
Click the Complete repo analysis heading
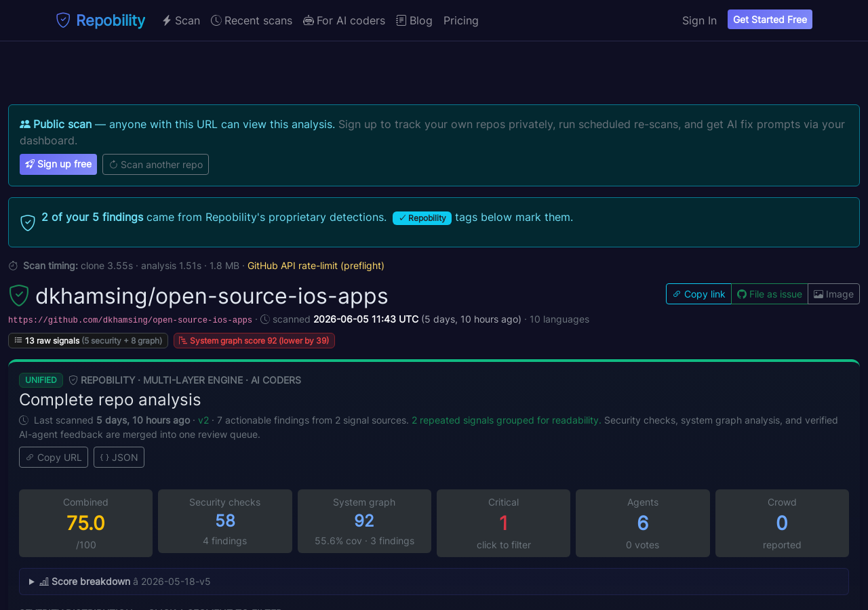pyautogui.click(x=110, y=399)
